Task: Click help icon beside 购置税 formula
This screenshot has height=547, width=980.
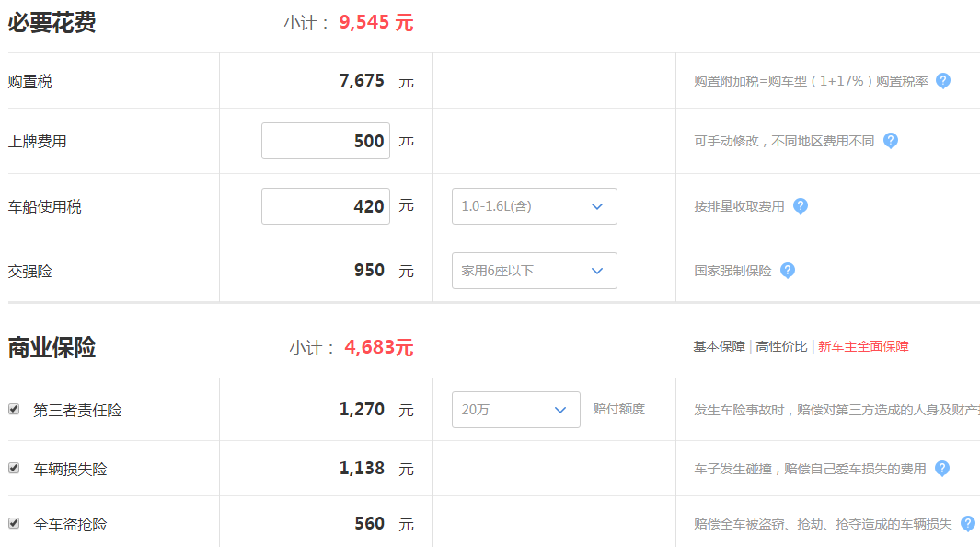Action: click(942, 81)
